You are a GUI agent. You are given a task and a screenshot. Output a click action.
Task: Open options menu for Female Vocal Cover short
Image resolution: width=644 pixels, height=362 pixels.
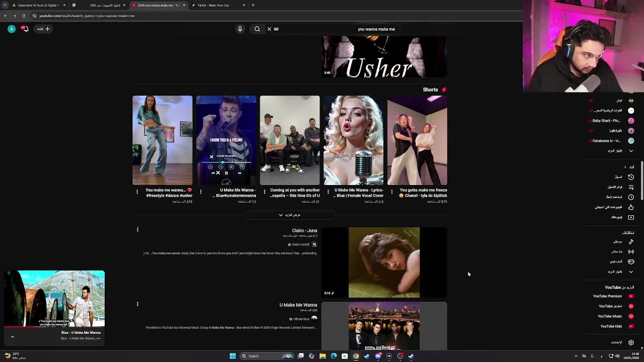[329, 192]
